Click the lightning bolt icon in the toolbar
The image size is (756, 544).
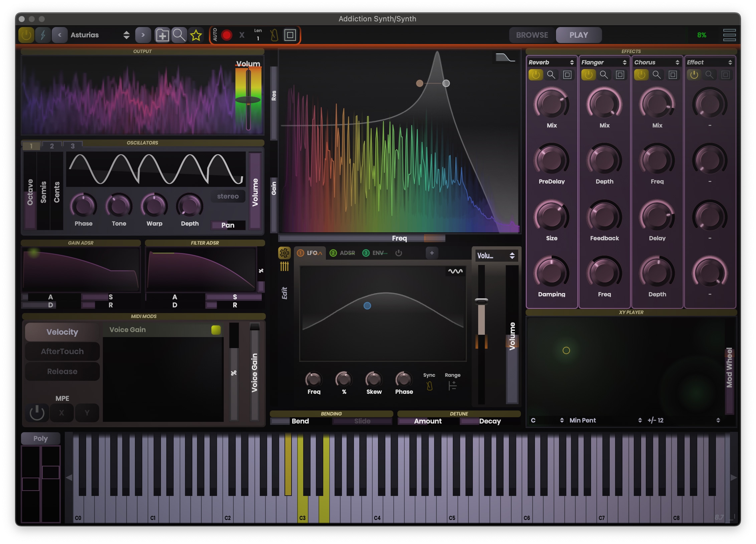coord(42,35)
